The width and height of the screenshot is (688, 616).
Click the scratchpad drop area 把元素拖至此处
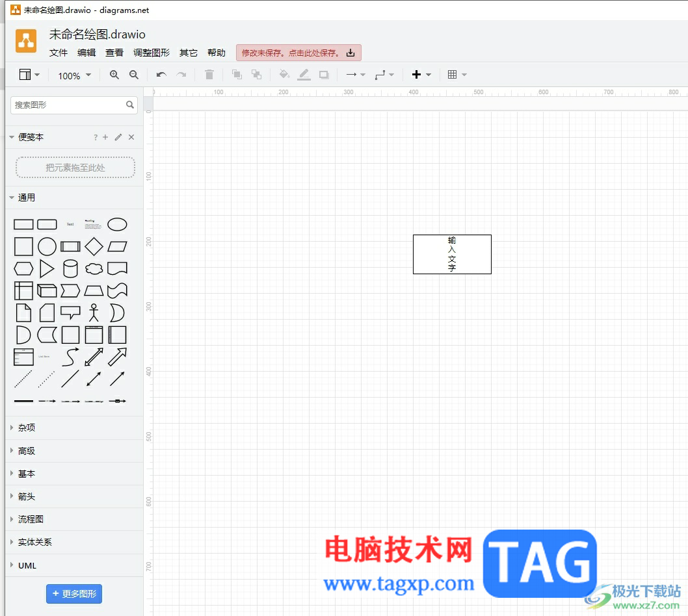click(x=75, y=168)
